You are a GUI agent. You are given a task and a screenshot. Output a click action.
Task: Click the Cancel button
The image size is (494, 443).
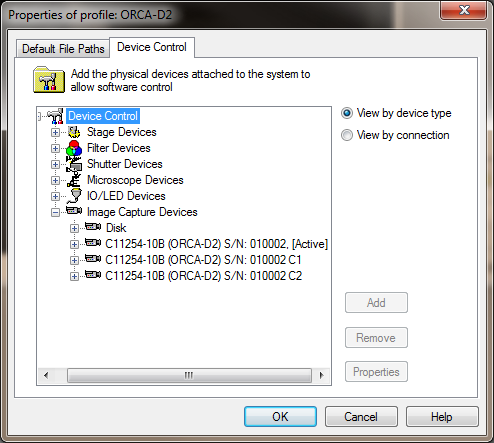[x=361, y=416]
